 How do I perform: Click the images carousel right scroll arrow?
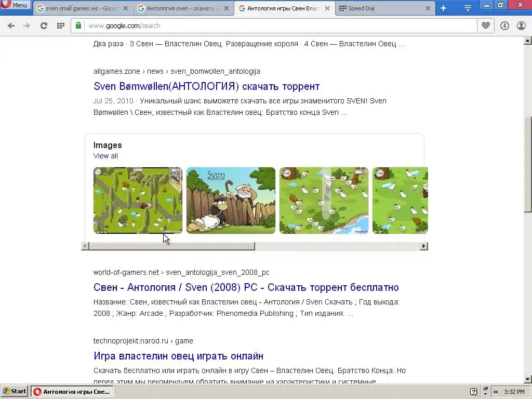click(x=423, y=246)
